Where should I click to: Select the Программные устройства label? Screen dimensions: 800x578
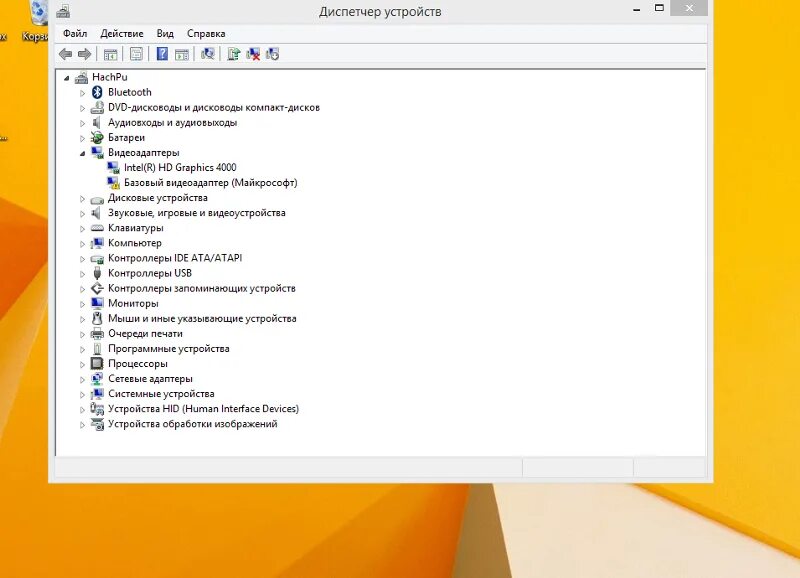coord(169,348)
